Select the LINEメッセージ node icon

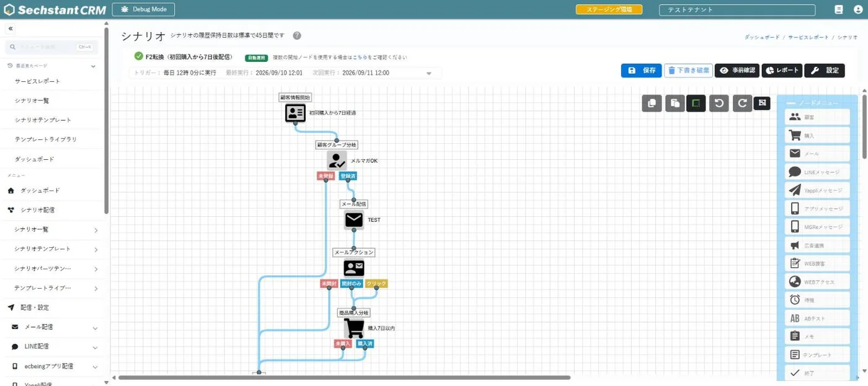(x=817, y=172)
